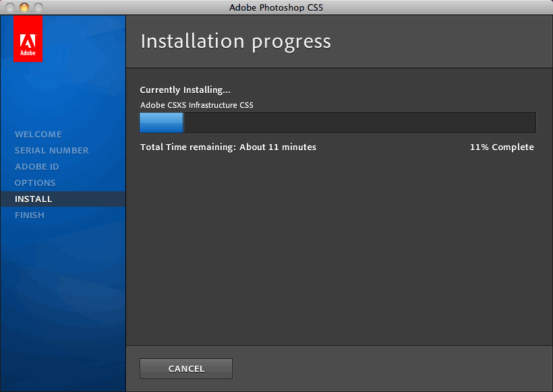
Task: Select the WELCOME step in sidebar
Action: click(x=38, y=135)
